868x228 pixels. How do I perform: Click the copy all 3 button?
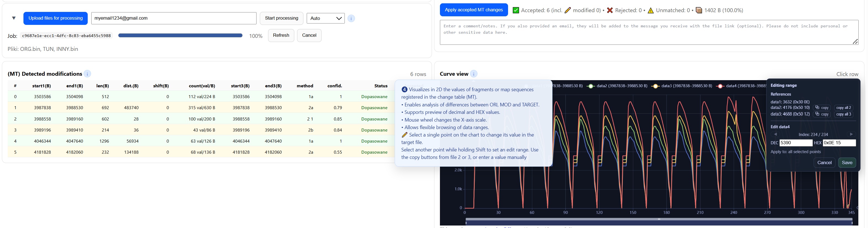click(x=843, y=114)
